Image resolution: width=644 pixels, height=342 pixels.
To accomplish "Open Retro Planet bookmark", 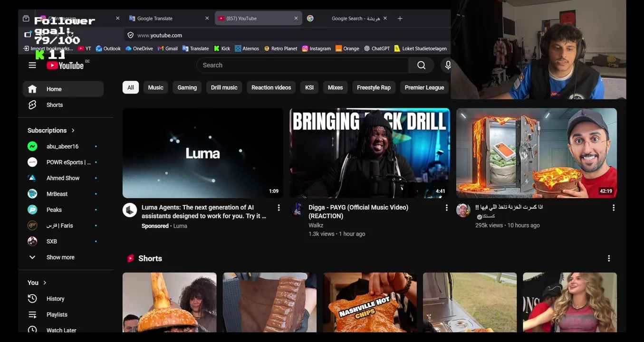I will tap(280, 48).
